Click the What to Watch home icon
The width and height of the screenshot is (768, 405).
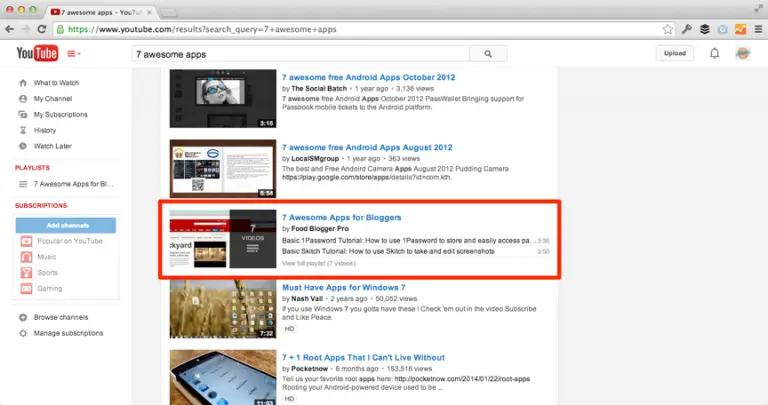(23, 83)
